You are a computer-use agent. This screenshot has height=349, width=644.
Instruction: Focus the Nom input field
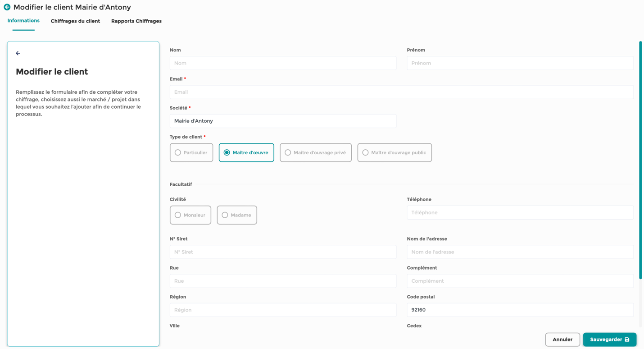pos(283,63)
